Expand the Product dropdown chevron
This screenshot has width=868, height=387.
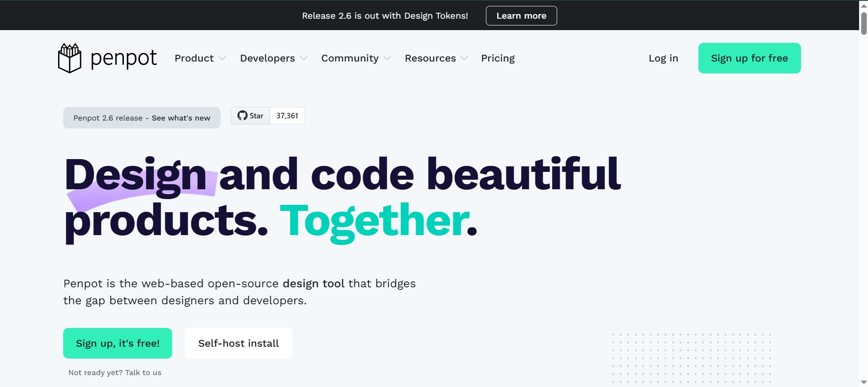click(x=222, y=59)
